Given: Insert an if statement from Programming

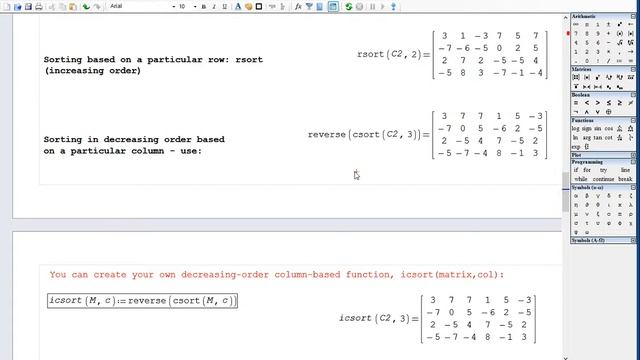Looking at the screenshot, I should point(576,170).
